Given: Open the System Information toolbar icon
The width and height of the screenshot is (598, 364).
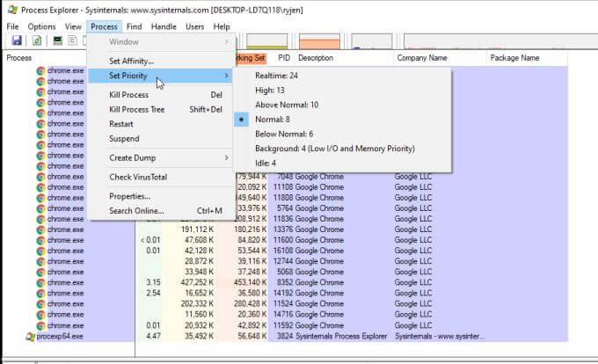Looking at the screenshot, I should tap(57, 40).
